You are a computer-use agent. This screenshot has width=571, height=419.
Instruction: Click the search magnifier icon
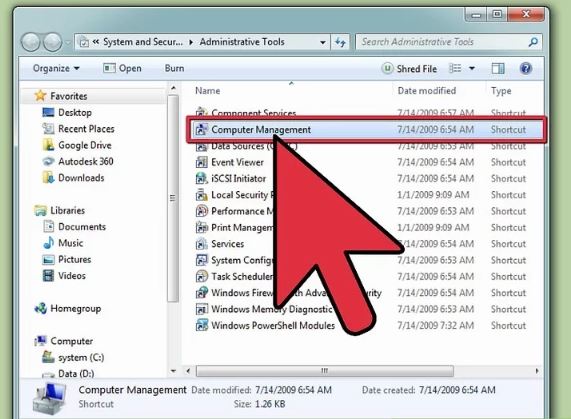(533, 42)
